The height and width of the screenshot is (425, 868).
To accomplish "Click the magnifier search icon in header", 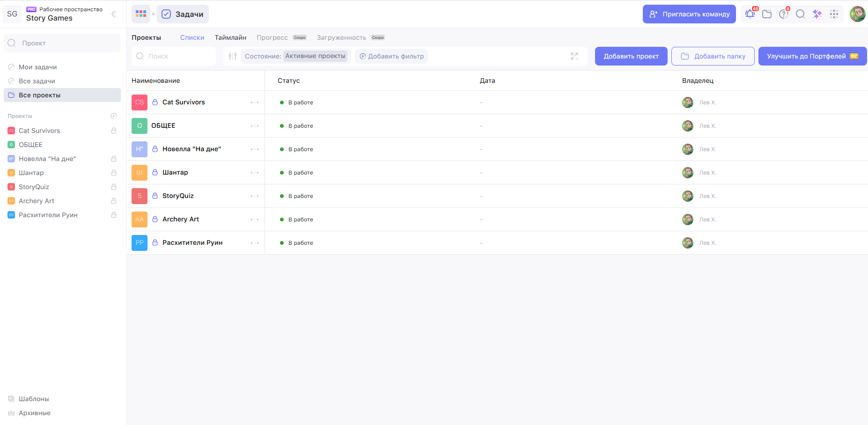I will tap(800, 14).
